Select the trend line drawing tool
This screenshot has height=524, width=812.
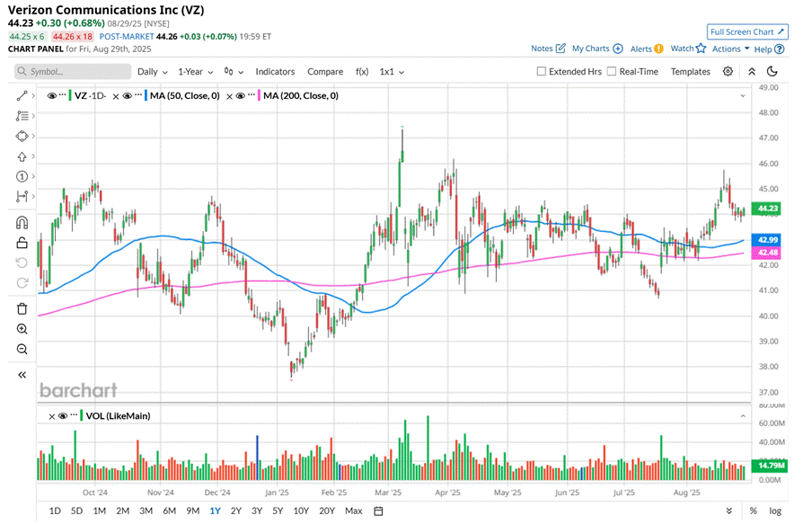pyautogui.click(x=22, y=96)
